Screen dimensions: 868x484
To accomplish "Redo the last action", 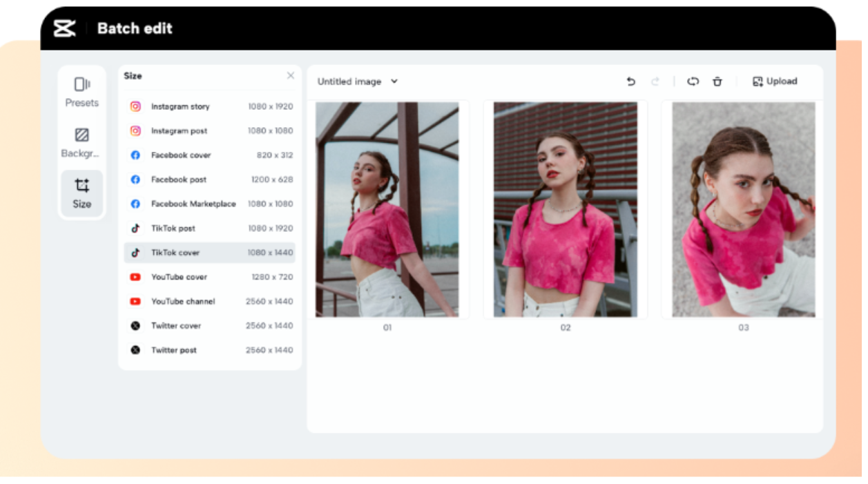I will [655, 81].
